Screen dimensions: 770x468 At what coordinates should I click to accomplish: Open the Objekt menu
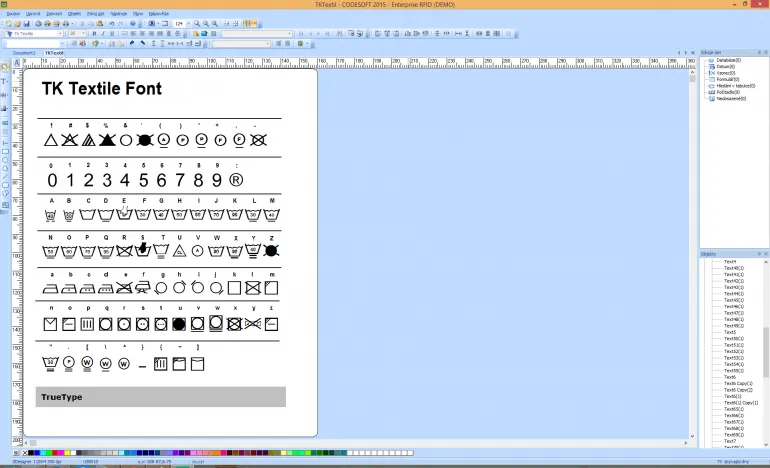pos(74,14)
